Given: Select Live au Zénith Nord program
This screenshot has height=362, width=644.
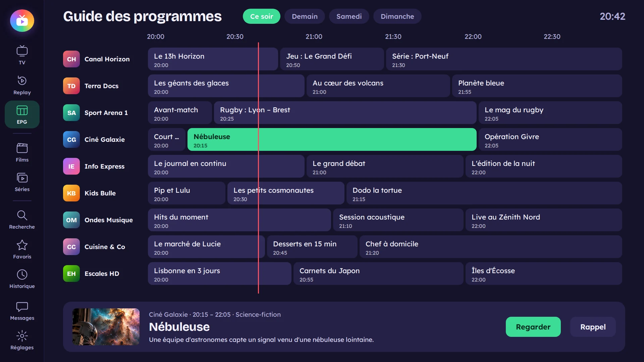Looking at the screenshot, I should tap(544, 220).
